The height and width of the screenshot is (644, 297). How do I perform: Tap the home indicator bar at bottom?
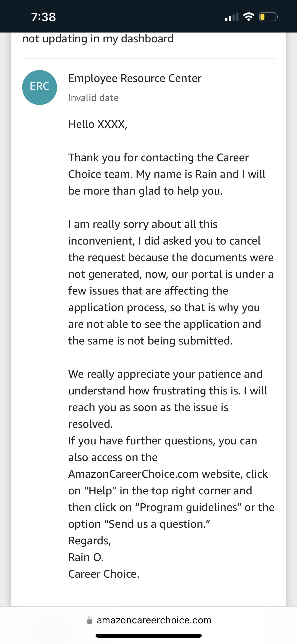[x=148, y=636]
